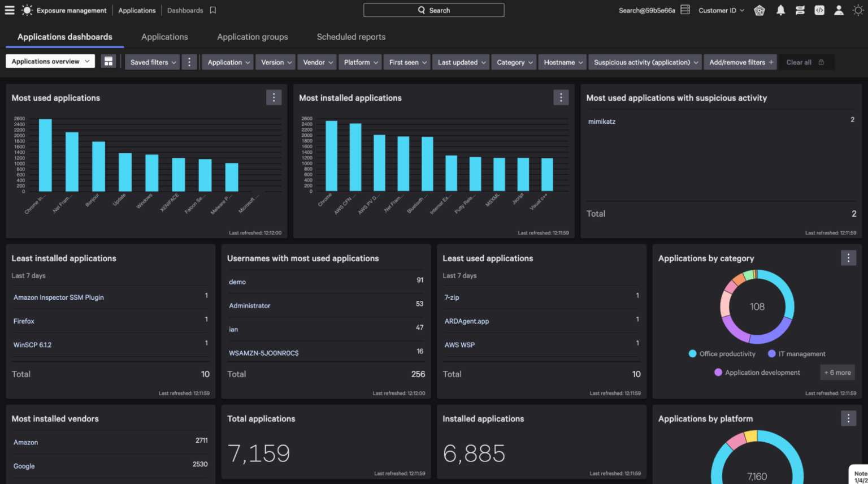Viewport: 868px width, 484px height.
Task: Open the Platform filter dropdown
Action: click(361, 62)
